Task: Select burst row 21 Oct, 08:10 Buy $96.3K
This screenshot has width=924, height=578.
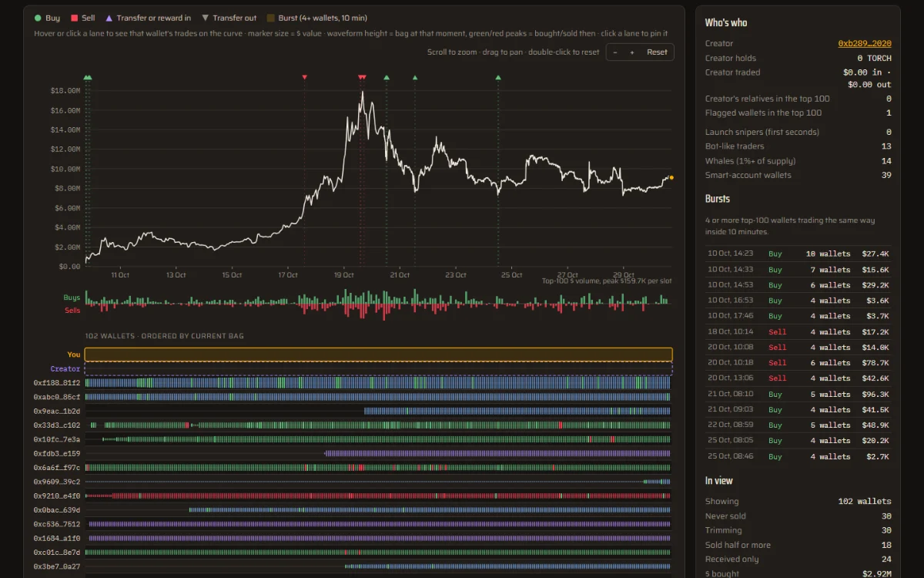Action: coord(798,394)
